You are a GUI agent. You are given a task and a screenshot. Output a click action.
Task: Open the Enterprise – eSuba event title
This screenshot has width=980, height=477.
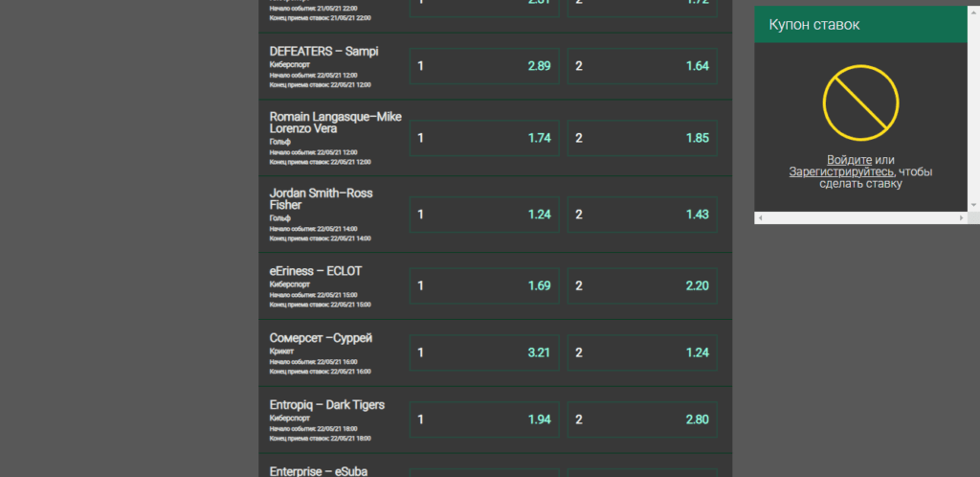[x=318, y=471]
